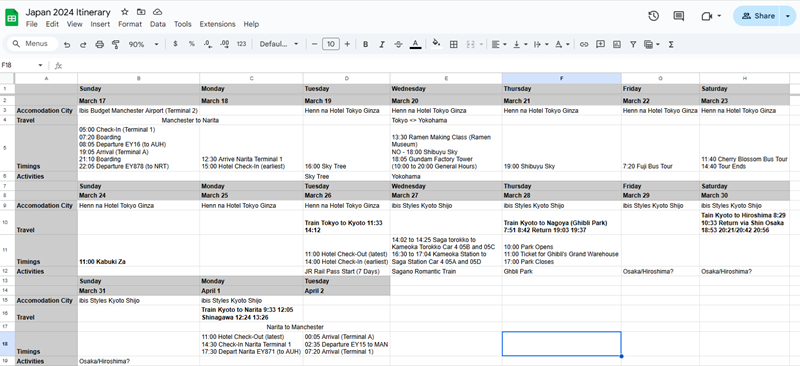Screen dimensions: 800x366
Task: Click the video call camera icon
Action: pos(707,16)
